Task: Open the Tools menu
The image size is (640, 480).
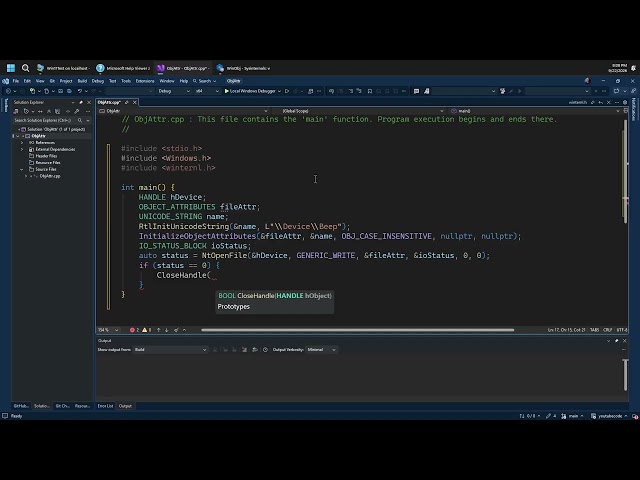Action: point(126,81)
